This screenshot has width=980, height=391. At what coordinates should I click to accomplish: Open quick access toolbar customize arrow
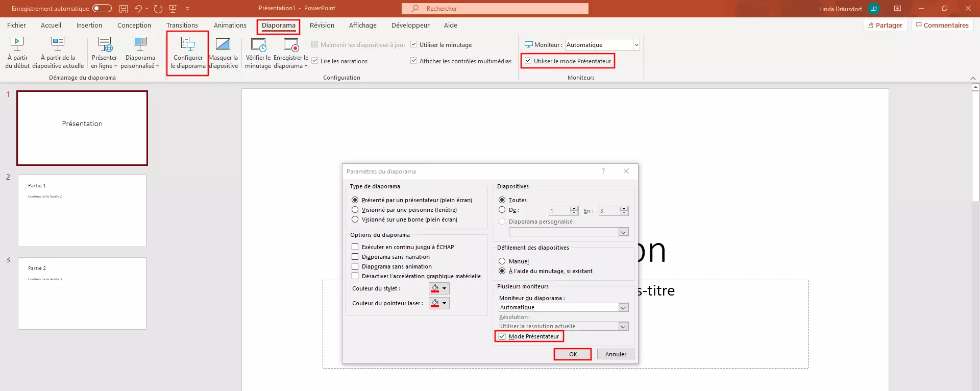187,9
